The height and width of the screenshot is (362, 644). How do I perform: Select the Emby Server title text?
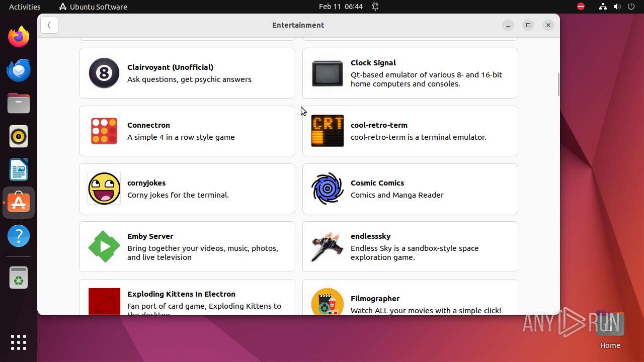click(x=150, y=236)
